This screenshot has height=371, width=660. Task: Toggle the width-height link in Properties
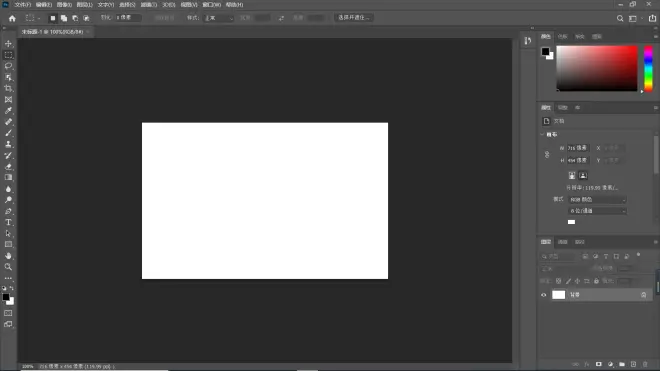(x=547, y=155)
